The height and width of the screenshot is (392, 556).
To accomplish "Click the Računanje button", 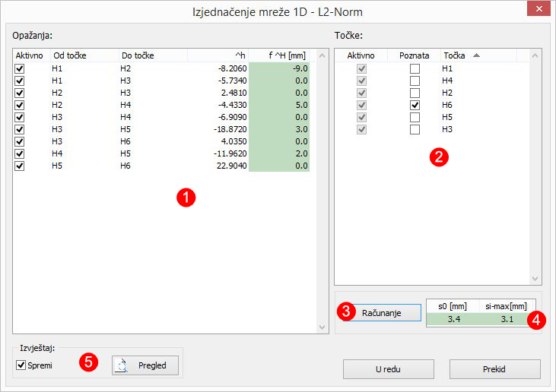I will [380, 312].
